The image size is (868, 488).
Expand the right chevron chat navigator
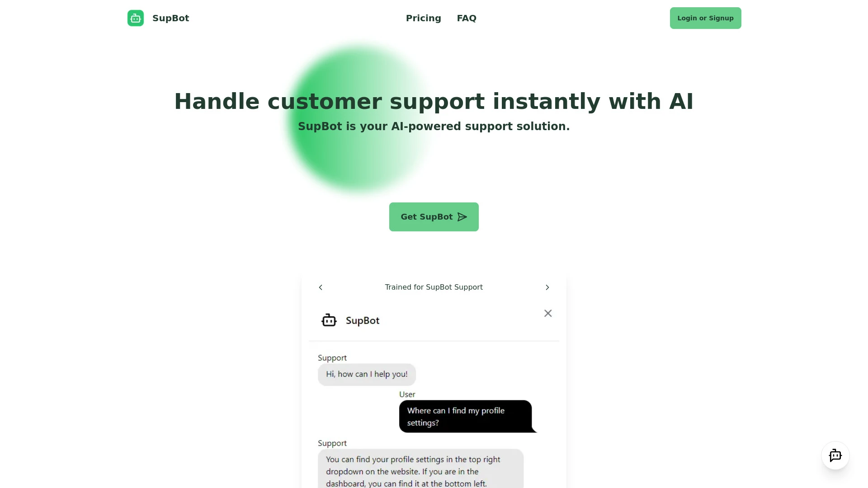547,287
